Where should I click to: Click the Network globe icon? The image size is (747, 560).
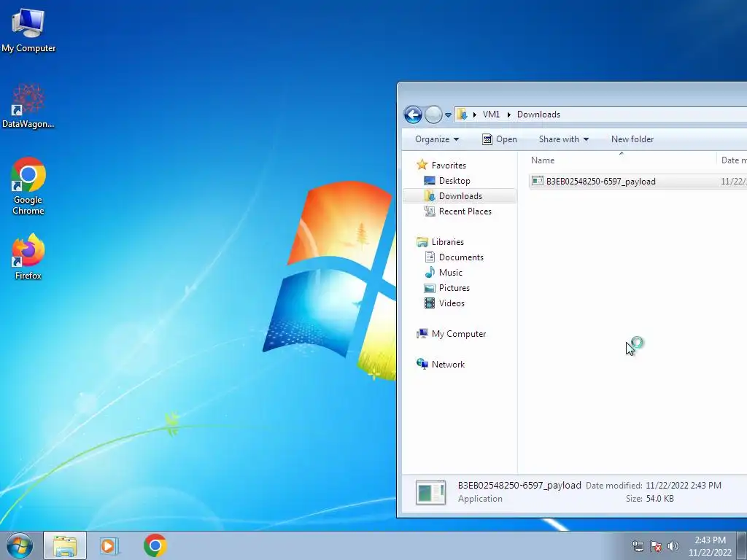click(422, 364)
